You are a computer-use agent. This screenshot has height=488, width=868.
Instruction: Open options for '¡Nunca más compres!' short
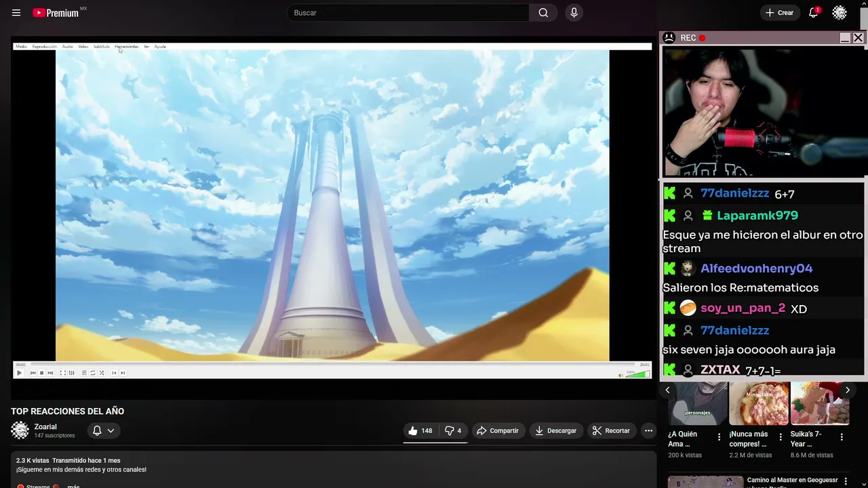[781, 437]
